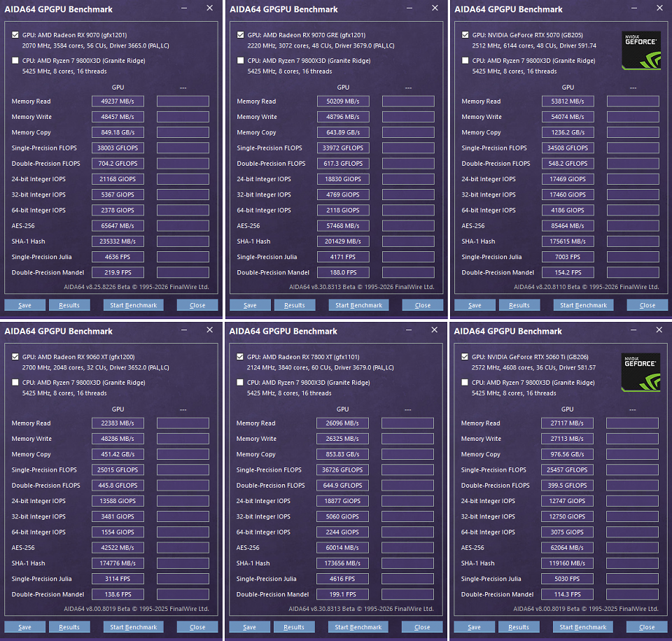Enable CPU checkbox in RX 9060 XT window
This screenshot has width=672, height=641.
[15, 382]
